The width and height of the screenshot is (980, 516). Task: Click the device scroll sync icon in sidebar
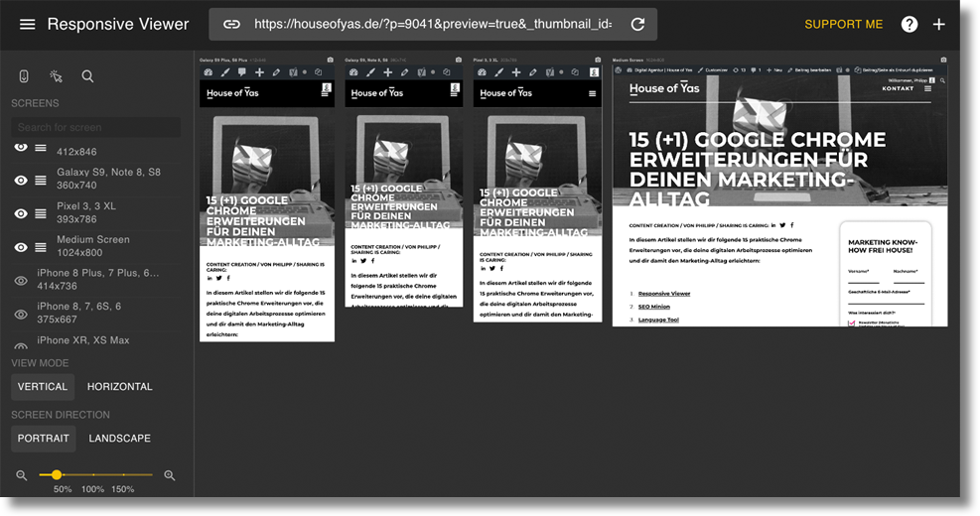pos(24,76)
